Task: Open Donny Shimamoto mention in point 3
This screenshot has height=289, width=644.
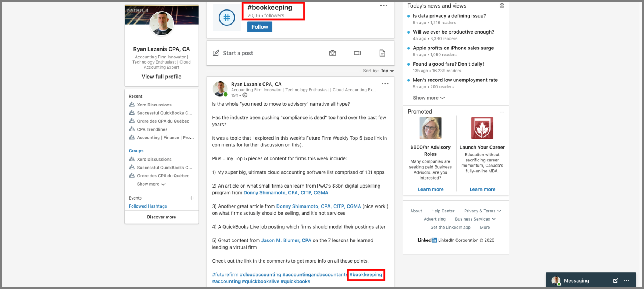Action: 319,206
